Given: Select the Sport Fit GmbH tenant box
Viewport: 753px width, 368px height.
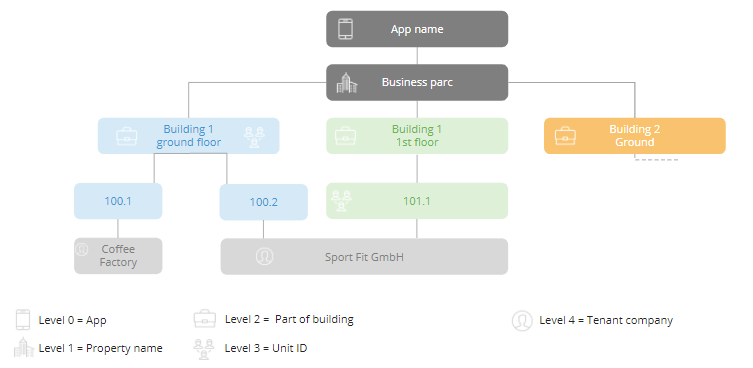Looking at the screenshot, I should click(x=364, y=257).
